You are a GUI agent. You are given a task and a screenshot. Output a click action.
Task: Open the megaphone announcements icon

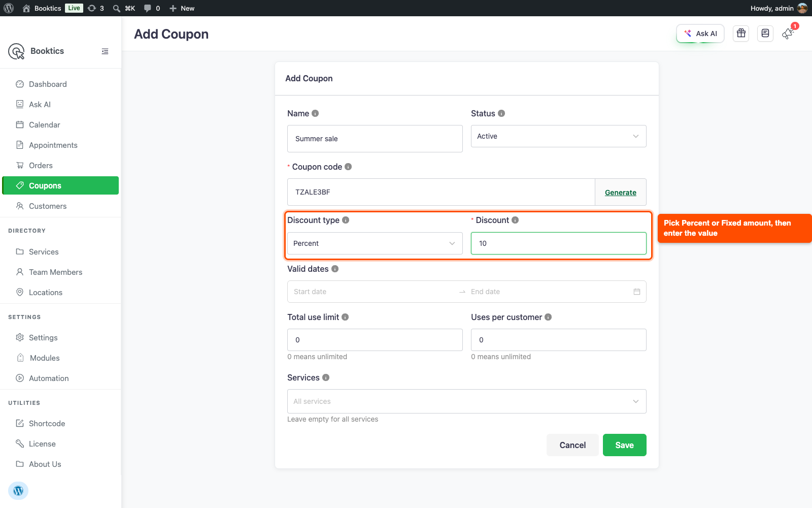coord(788,34)
